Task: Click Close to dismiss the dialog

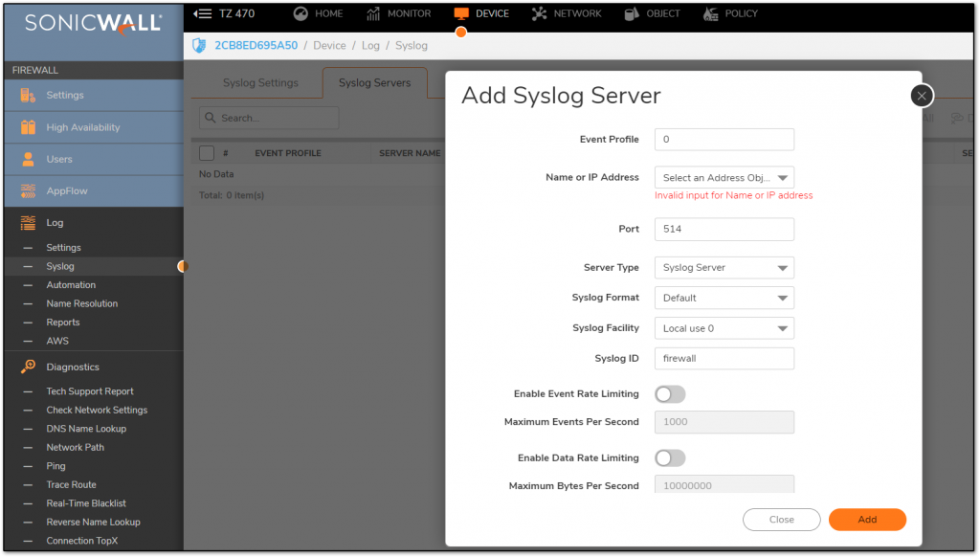Action: (x=781, y=519)
